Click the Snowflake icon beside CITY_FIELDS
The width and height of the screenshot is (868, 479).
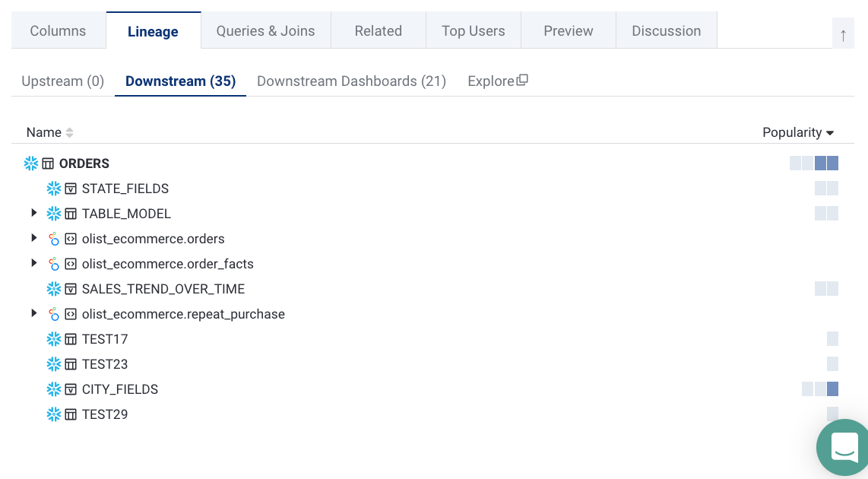[54, 389]
